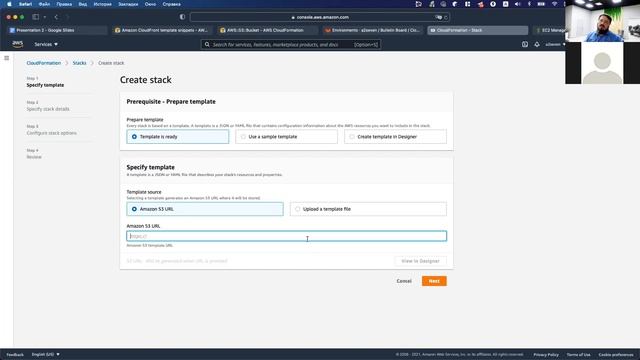Click the AWS services search field
The width and height of the screenshot is (640, 360).
291,44
